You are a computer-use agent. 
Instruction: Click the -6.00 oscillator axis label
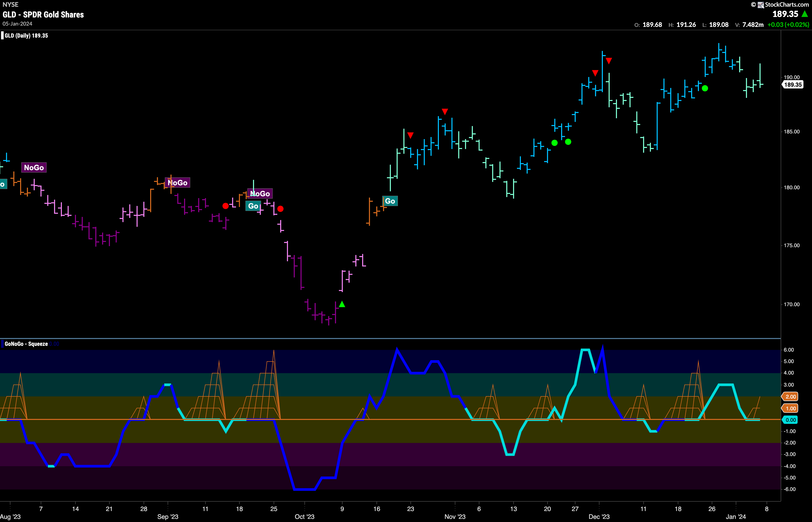tap(789, 489)
